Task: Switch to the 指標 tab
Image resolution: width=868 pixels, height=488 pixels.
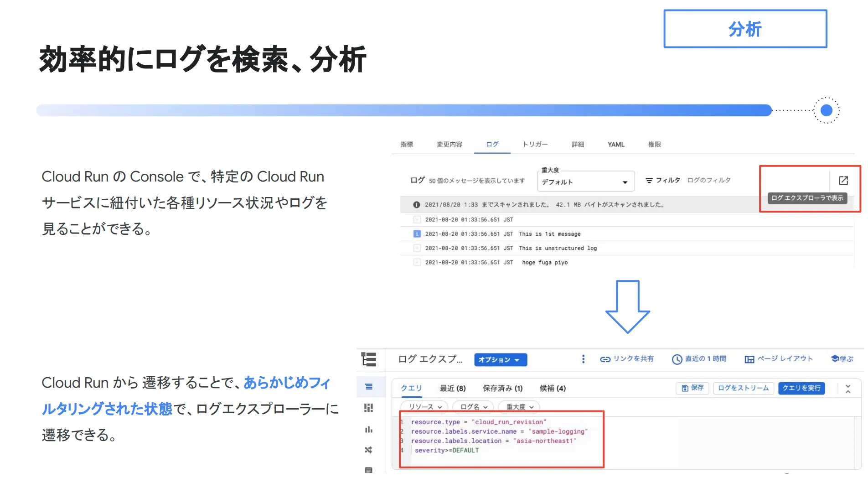Action: (x=407, y=145)
